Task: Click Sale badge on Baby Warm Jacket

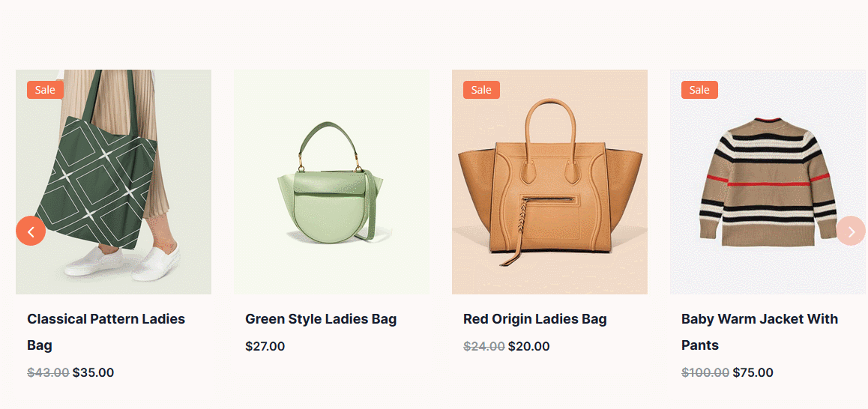Action: 699,90
